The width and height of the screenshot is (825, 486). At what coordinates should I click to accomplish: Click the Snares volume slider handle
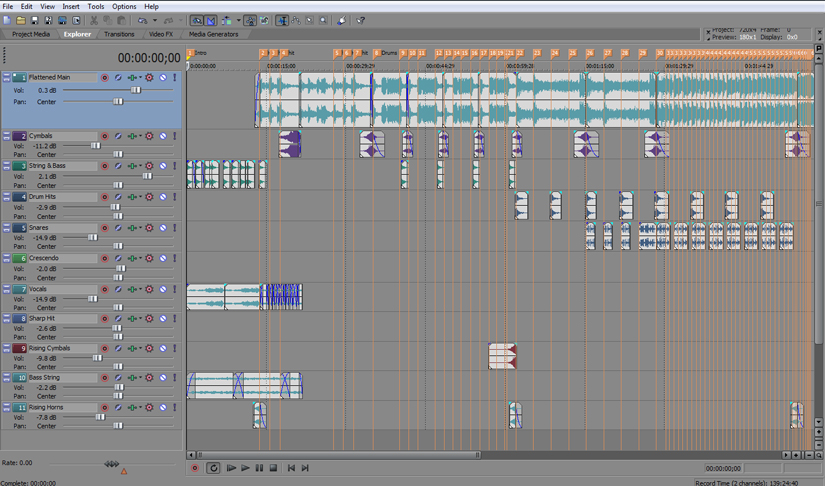93,238
